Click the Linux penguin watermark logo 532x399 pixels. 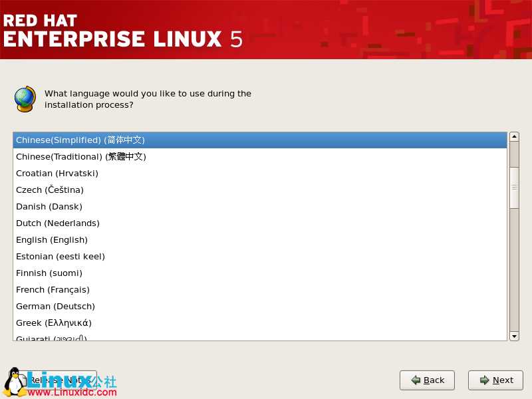14,382
